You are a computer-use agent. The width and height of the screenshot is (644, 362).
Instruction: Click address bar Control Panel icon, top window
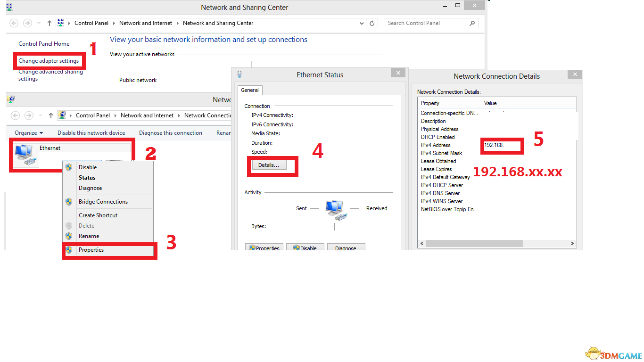pyautogui.click(x=60, y=23)
